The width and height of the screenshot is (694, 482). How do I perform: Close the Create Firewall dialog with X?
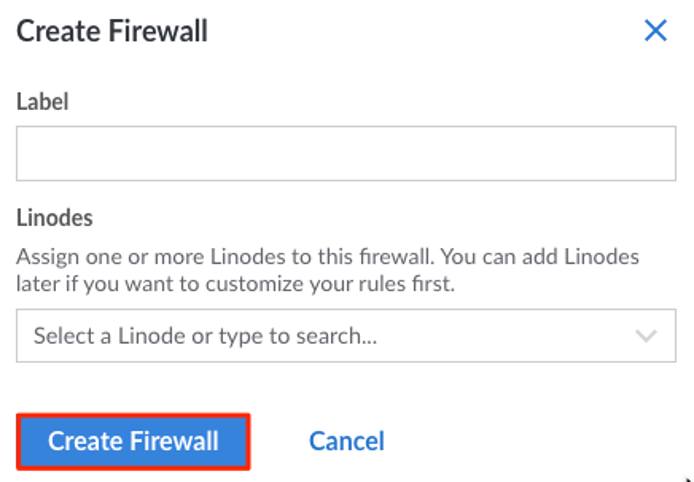(656, 31)
